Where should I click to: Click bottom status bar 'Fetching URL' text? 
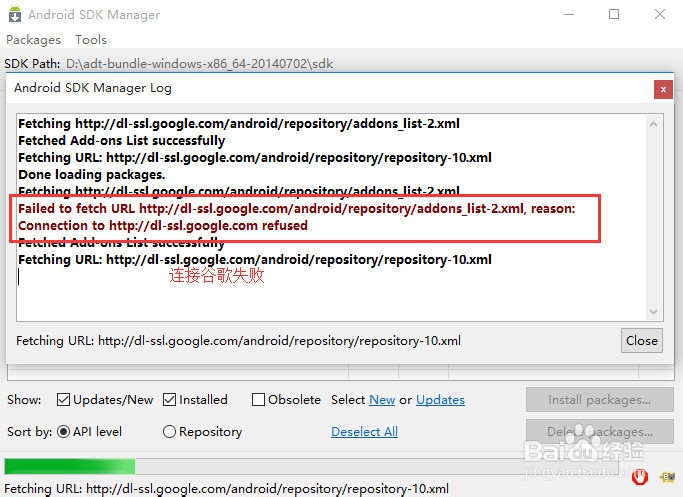pyautogui.click(x=227, y=489)
